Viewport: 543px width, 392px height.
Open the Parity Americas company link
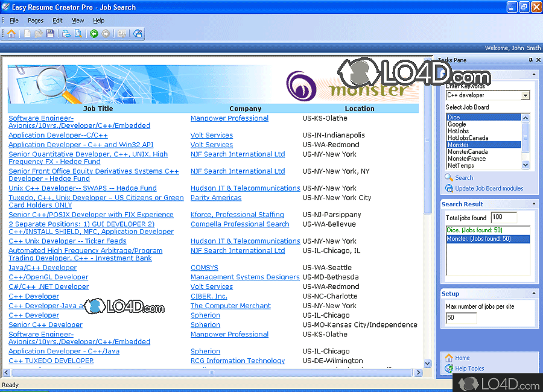coord(216,197)
